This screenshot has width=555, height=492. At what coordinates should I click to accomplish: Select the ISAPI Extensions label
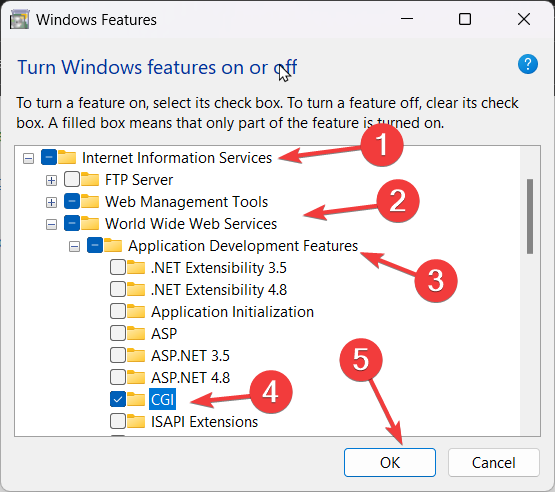coord(205,422)
